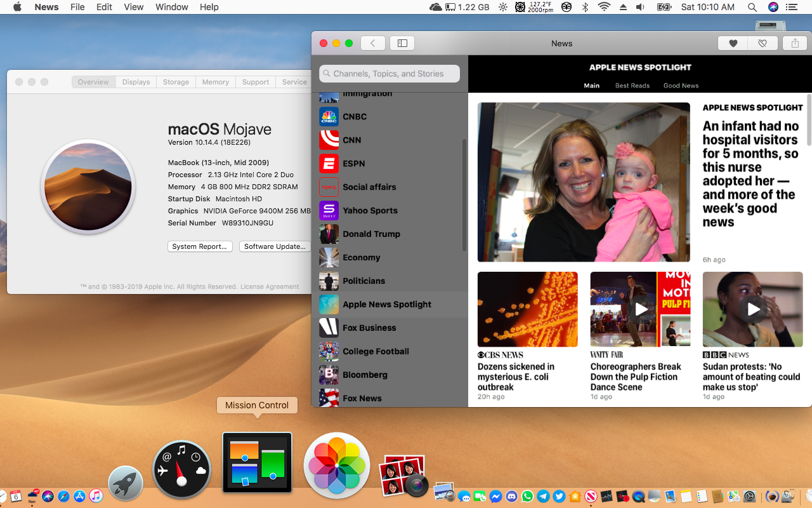The image size is (812, 508).
Task: Open the CNN channel in sidebar
Action: (x=390, y=140)
